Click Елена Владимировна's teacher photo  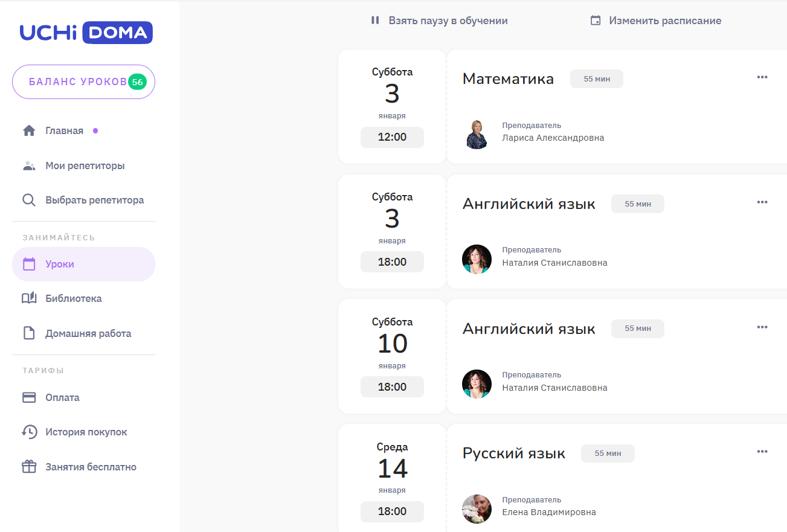(477, 508)
